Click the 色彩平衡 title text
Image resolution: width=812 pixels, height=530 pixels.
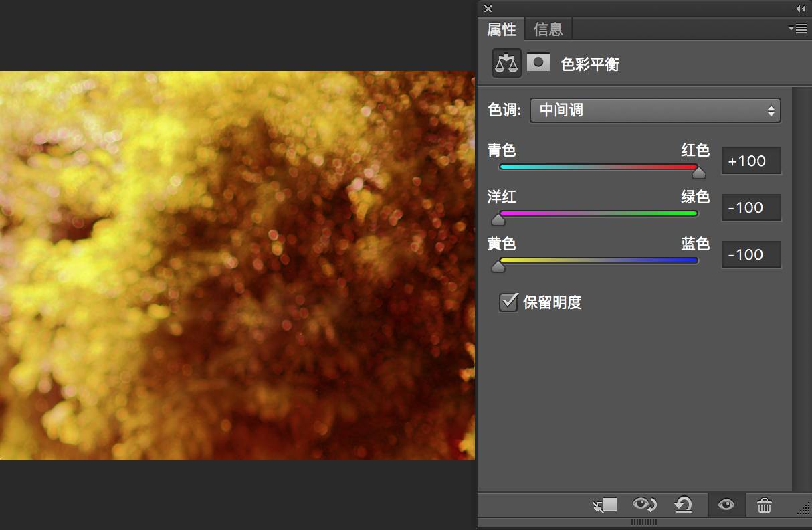[x=590, y=64]
